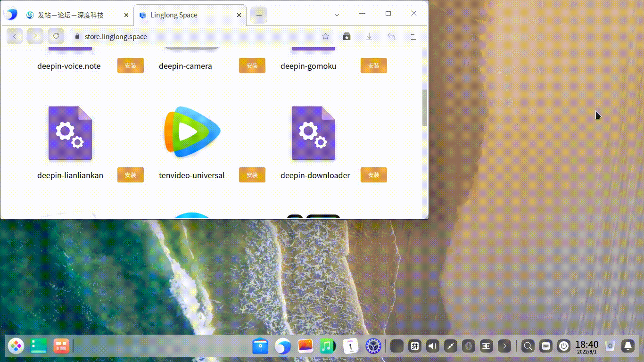This screenshot has height=362, width=644.
Task: Open a new browser tab
Action: tap(259, 15)
